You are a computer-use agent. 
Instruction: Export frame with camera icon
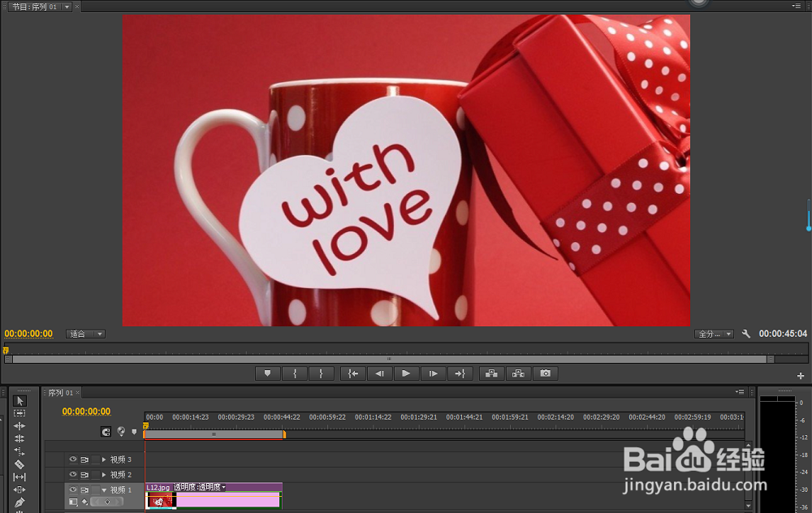pos(546,373)
